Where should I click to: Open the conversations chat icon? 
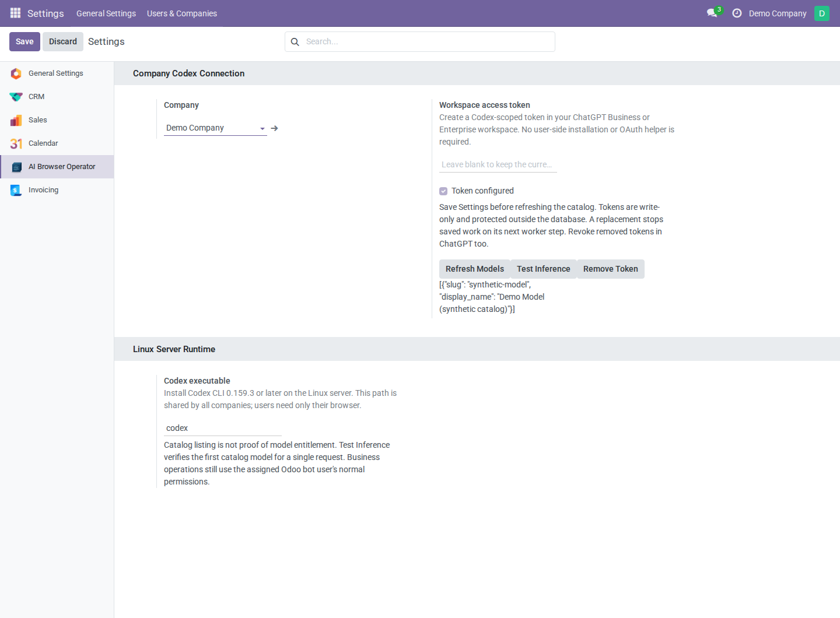712,13
